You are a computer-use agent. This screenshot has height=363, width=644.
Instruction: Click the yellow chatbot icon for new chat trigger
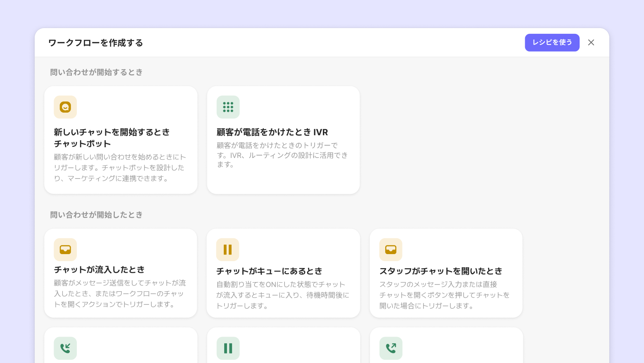coord(65,107)
